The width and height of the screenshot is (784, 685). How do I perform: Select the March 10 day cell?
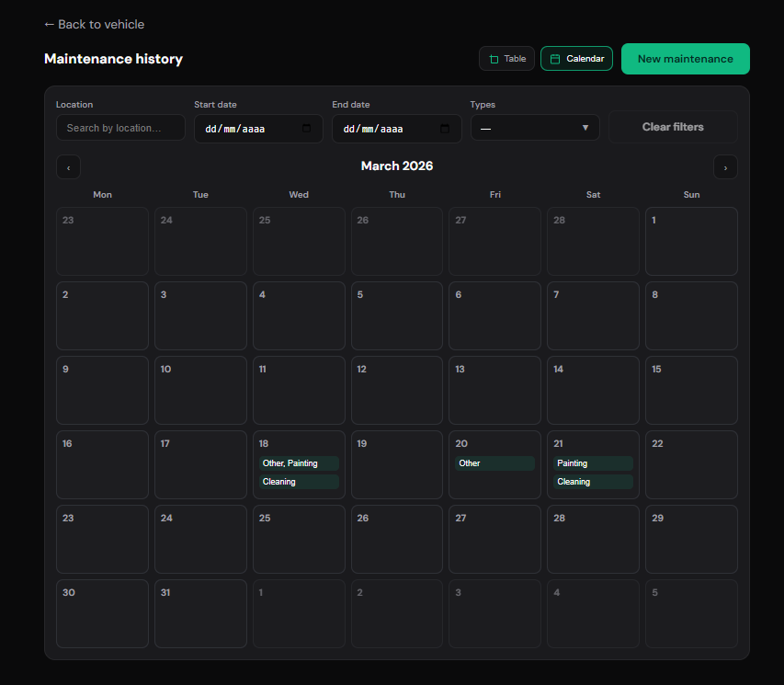click(x=200, y=390)
